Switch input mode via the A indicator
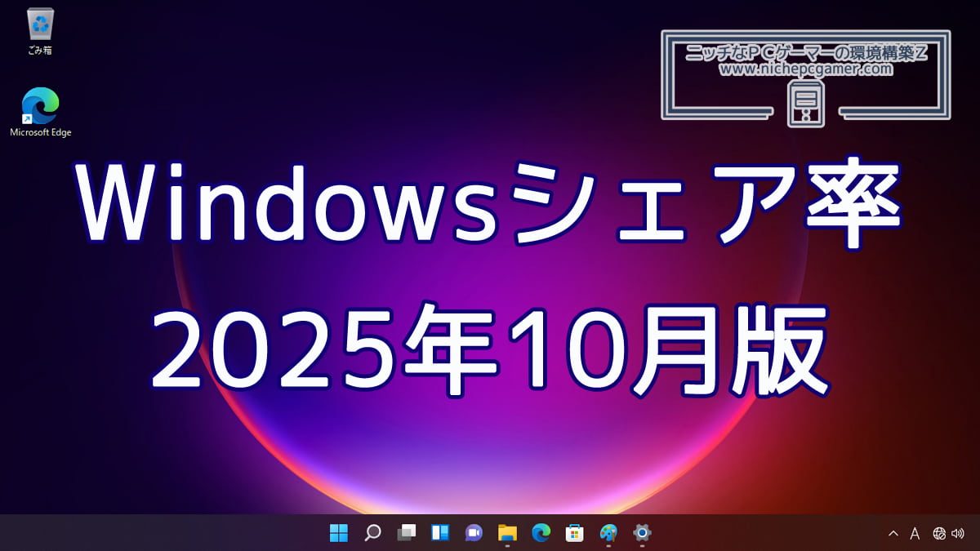The image size is (980, 551). 915,533
